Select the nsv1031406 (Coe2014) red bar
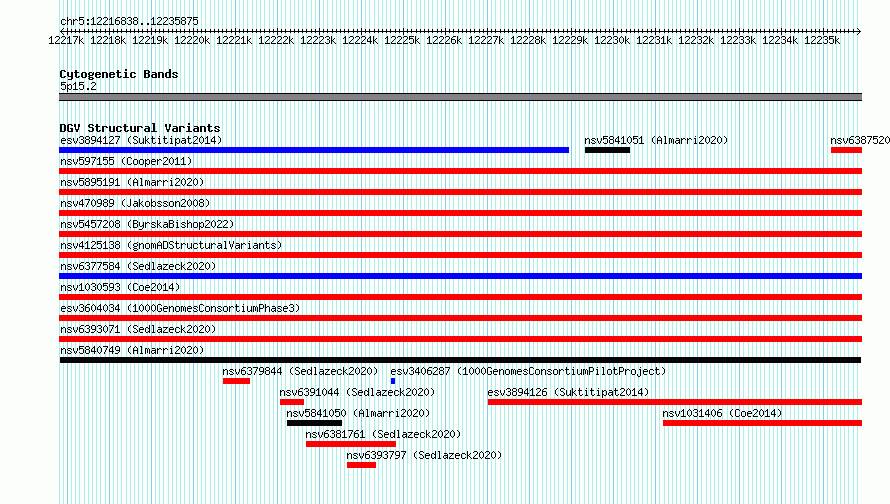The width and height of the screenshot is (890, 504). [762, 423]
